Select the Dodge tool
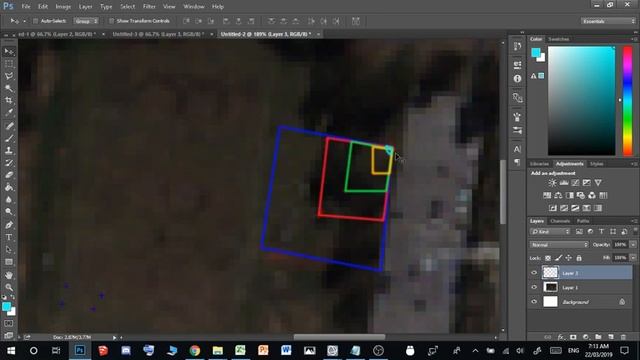Screen dimensions: 640x360 (x=9, y=212)
